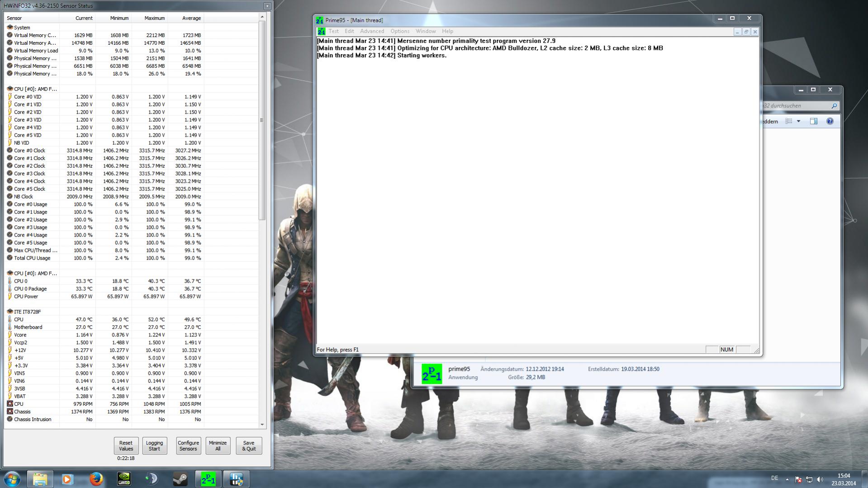868x488 pixels.
Task: Open the Help menu in Prime95
Action: [447, 31]
